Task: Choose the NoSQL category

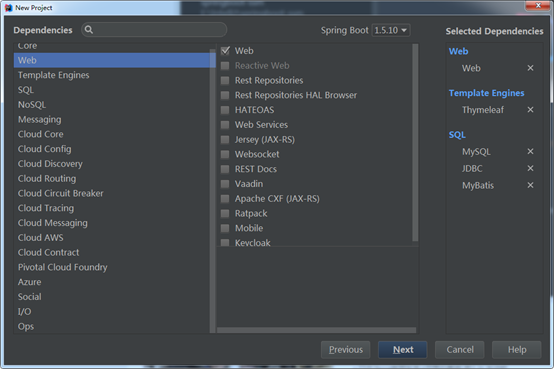Action: pyautogui.click(x=113, y=105)
